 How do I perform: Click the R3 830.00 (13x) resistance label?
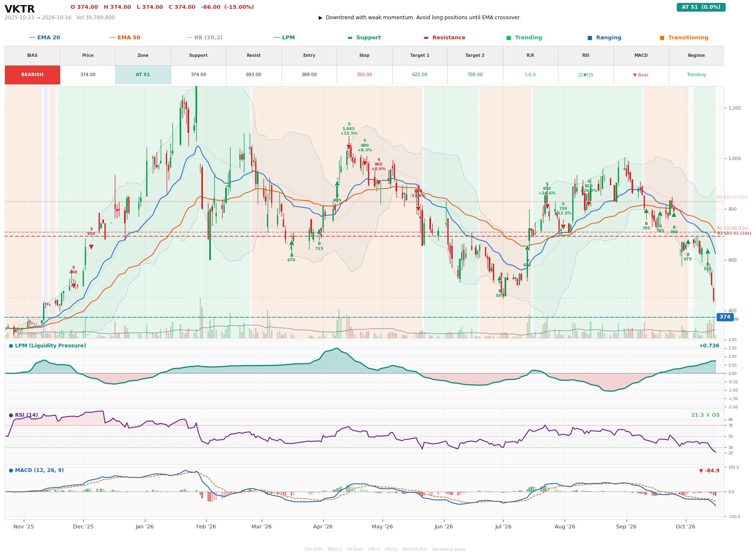click(732, 197)
